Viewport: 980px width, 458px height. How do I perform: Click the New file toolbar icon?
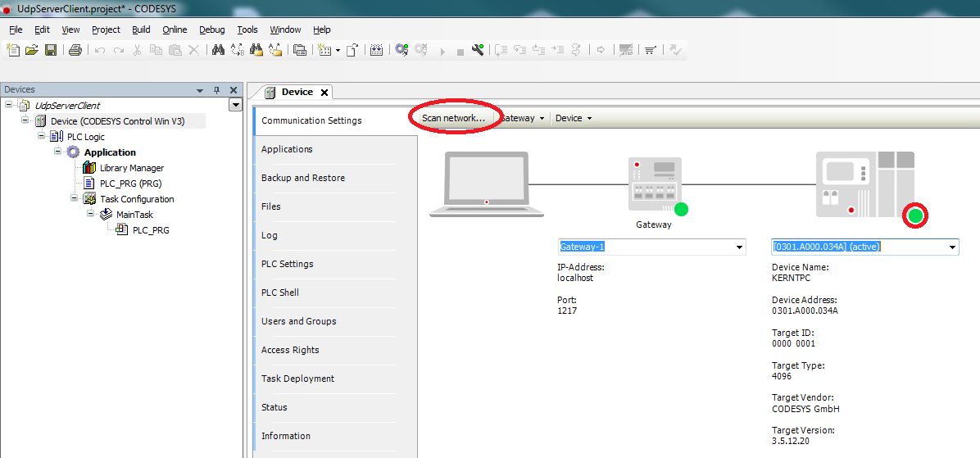13,50
